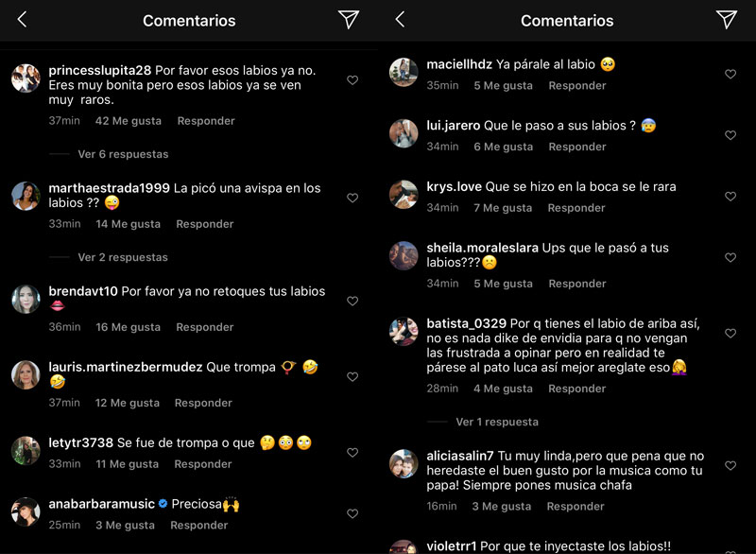Like princesslupita28's comment with the heart
756x554 pixels.
(x=352, y=80)
